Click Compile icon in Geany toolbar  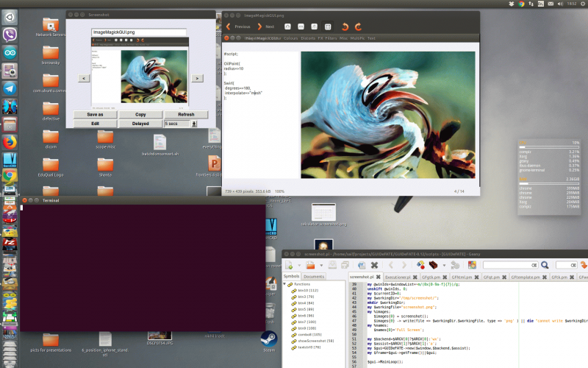pos(420,265)
